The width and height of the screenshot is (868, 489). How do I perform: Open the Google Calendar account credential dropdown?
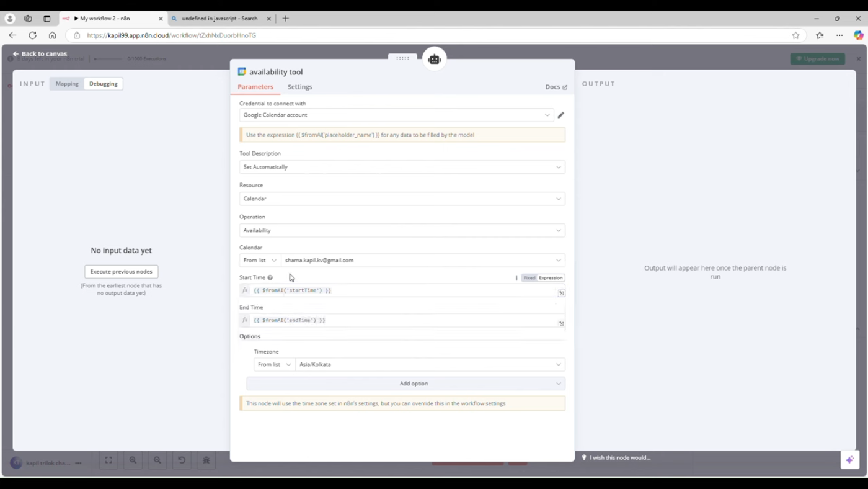point(396,115)
